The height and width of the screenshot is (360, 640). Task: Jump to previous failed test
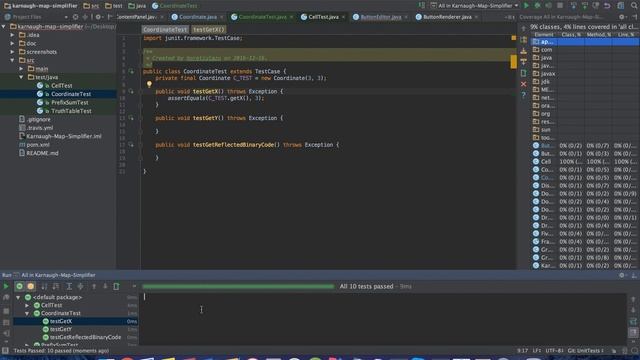(x=94, y=287)
